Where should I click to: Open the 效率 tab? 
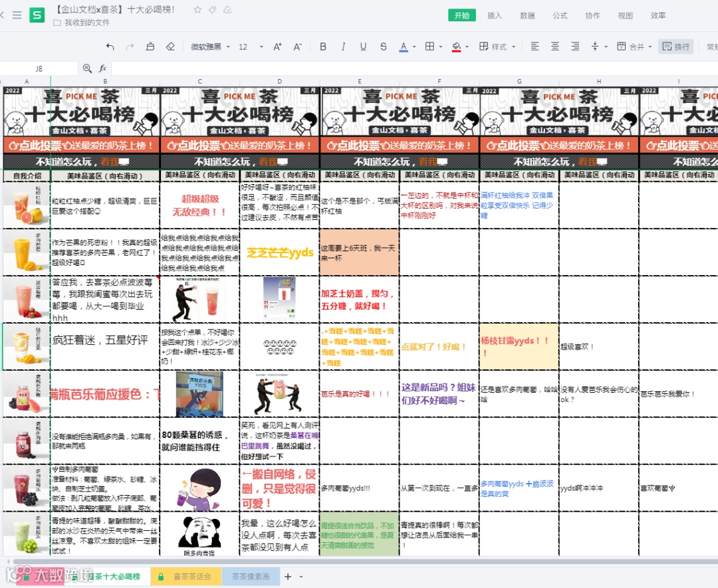[658, 15]
